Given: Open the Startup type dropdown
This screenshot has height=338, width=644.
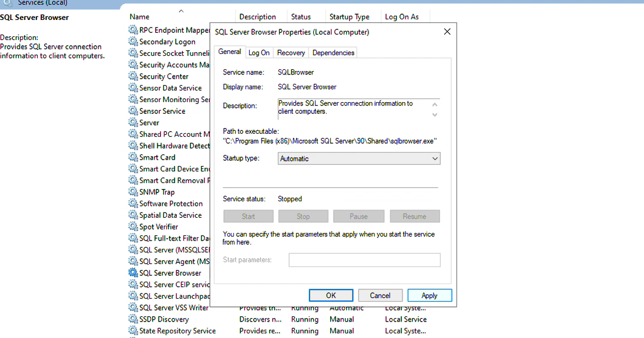Looking at the screenshot, I should tap(359, 158).
